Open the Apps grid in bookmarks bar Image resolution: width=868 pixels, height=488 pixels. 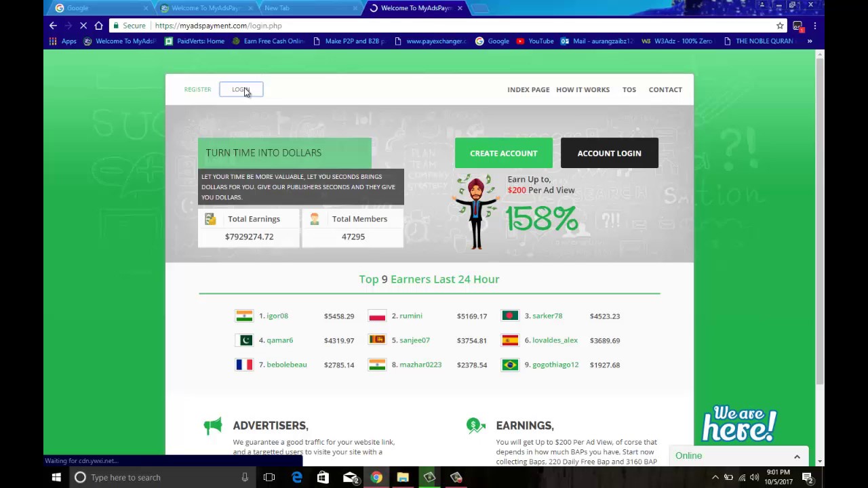pyautogui.click(x=62, y=41)
